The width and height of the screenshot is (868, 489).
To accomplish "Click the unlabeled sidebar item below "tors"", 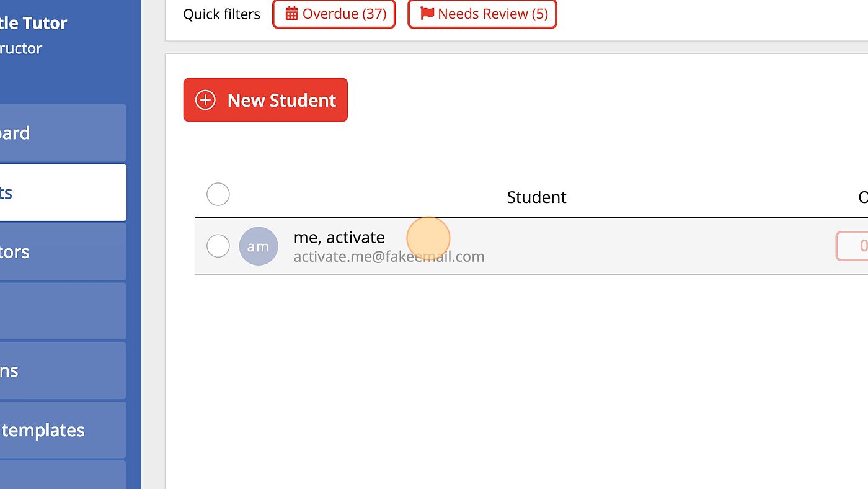I will click(62, 311).
